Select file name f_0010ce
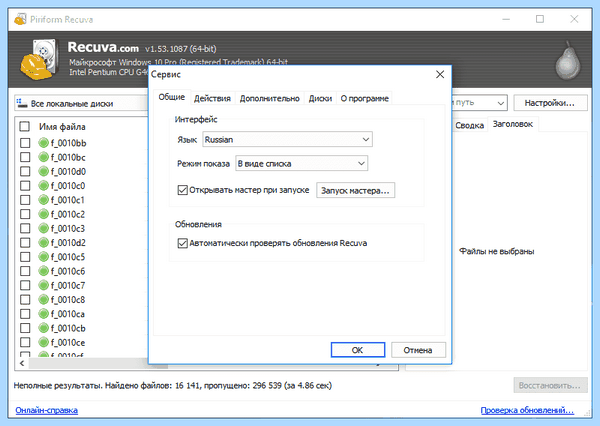This screenshot has width=600, height=426. 68,343
